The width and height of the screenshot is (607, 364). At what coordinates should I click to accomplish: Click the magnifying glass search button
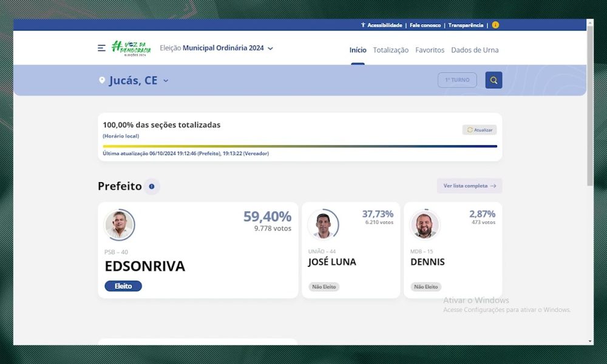pos(493,80)
